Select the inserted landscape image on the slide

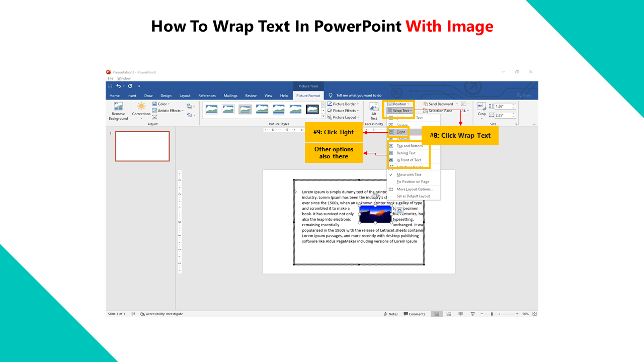coord(375,214)
